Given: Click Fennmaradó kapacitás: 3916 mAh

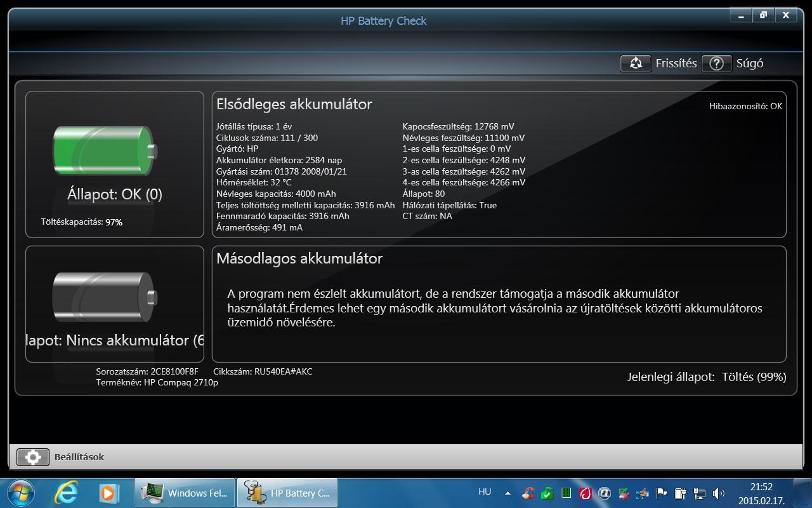Looking at the screenshot, I should (282, 216).
